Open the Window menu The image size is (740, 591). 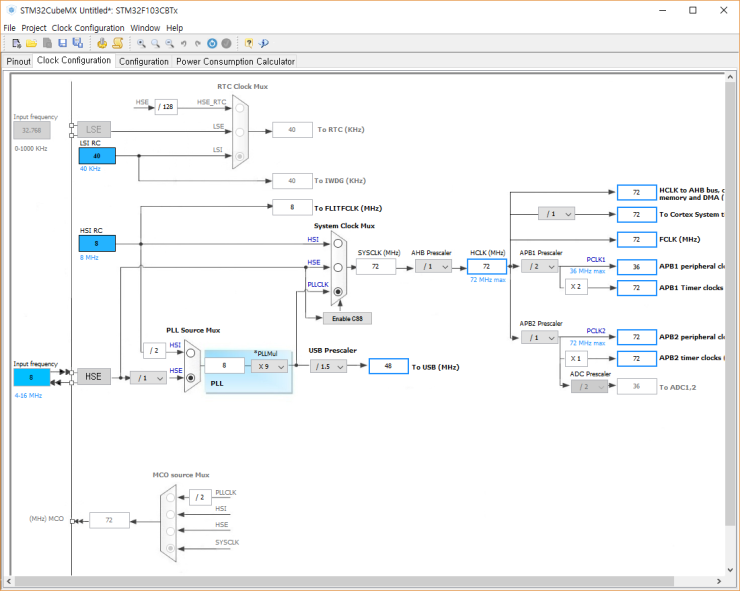pos(145,28)
